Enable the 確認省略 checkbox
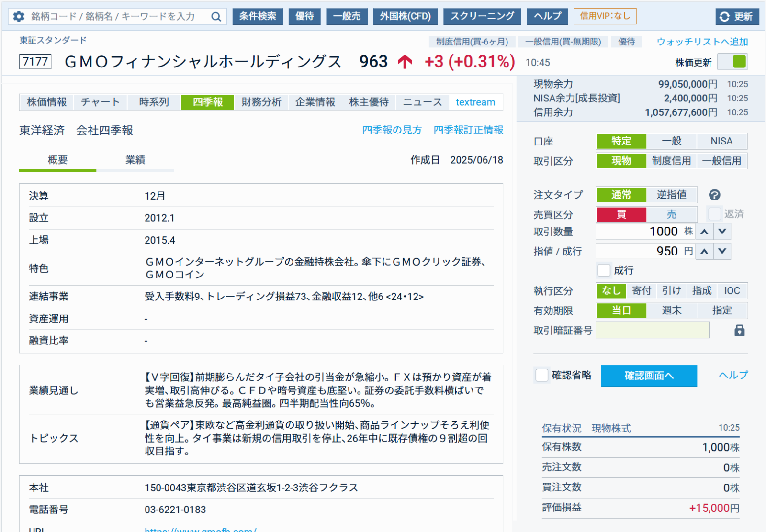This screenshot has width=766, height=532. 541,376
